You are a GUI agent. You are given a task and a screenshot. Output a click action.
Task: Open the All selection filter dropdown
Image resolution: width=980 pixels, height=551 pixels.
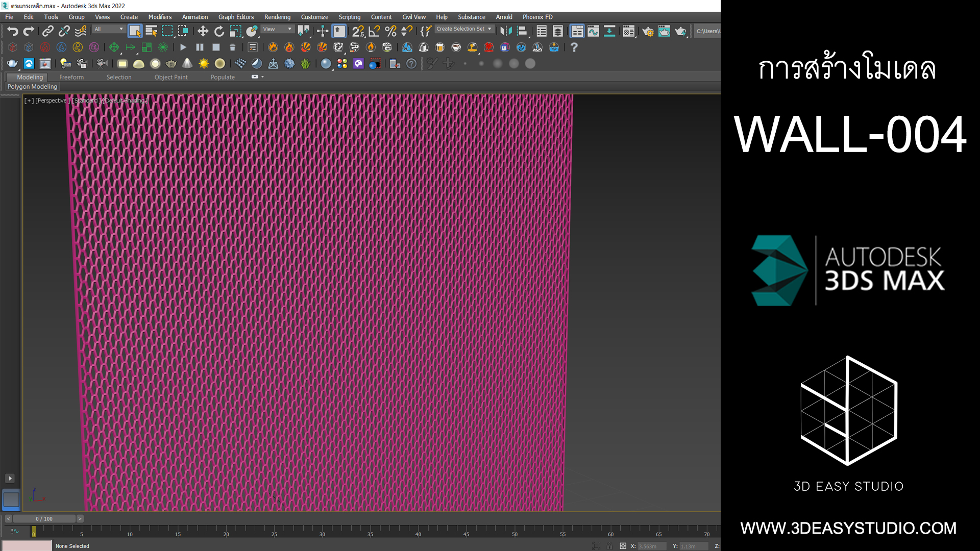pos(109,29)
